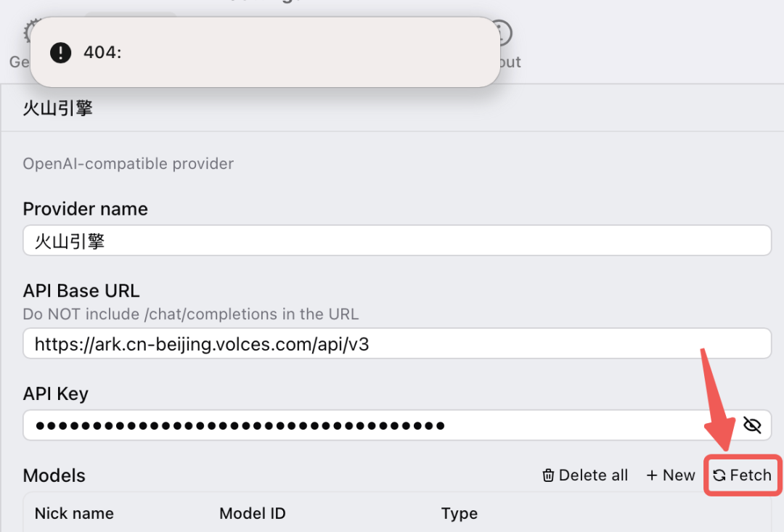The height and width of the screenshot is (532, 784).
Task: Click the plus icon to add New model
Action: (652, 475)
